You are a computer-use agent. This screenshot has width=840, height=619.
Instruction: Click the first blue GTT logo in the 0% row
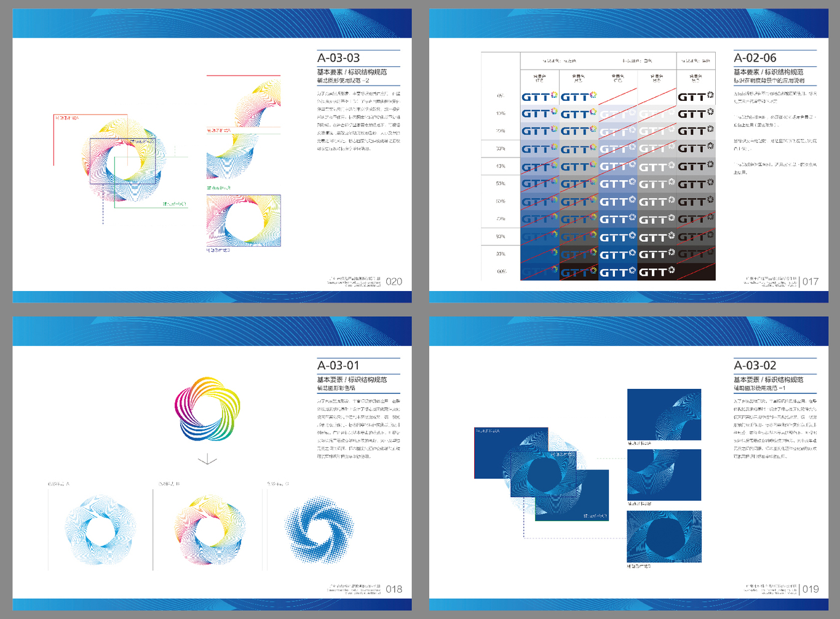[x=539, y=97]
